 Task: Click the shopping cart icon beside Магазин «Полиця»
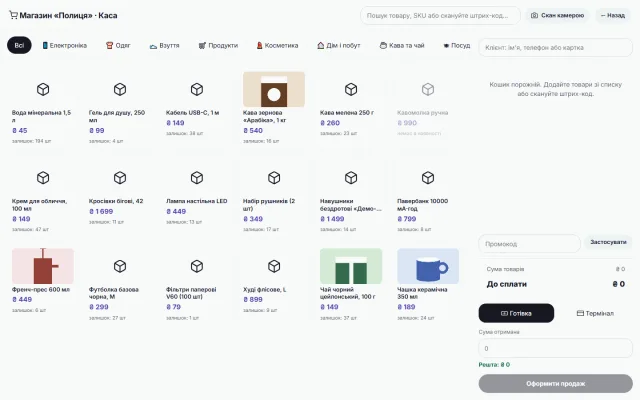pyautogui.click(x=13, y=16)
